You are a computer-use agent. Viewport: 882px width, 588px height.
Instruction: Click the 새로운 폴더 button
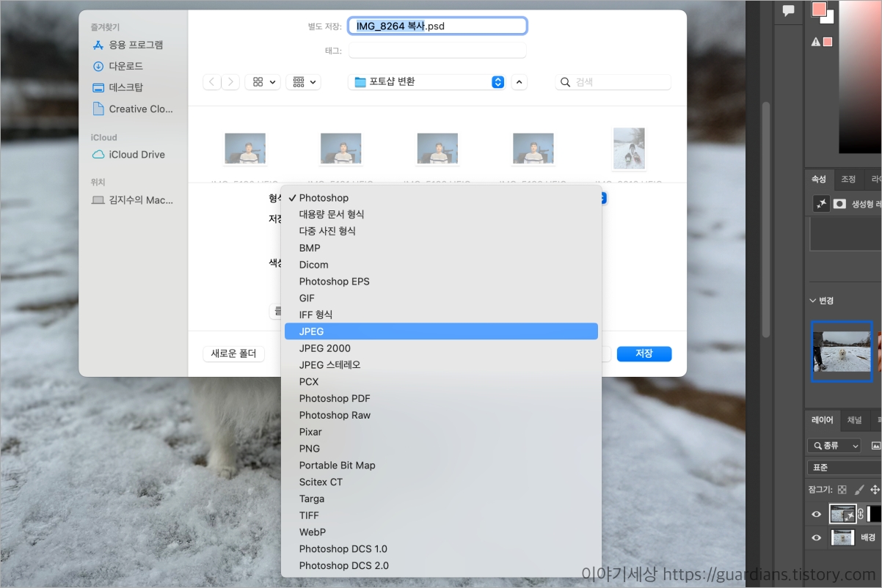233,353
